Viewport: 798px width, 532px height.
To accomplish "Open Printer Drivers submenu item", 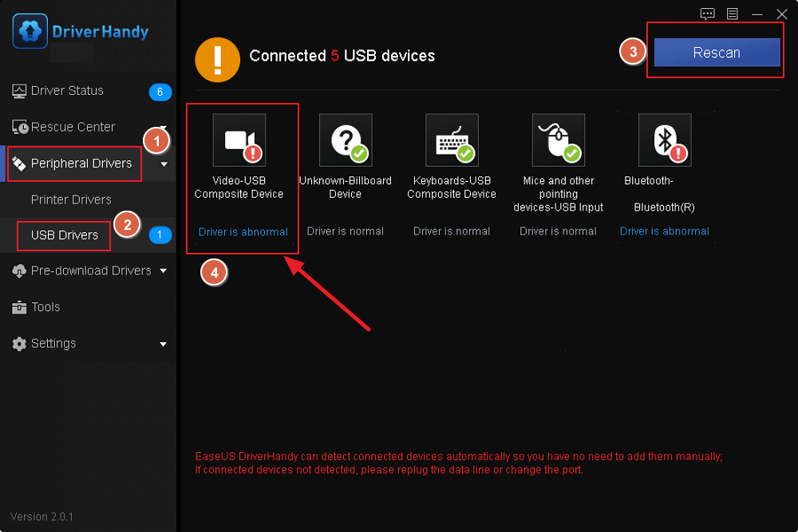I will coord(71,200).
